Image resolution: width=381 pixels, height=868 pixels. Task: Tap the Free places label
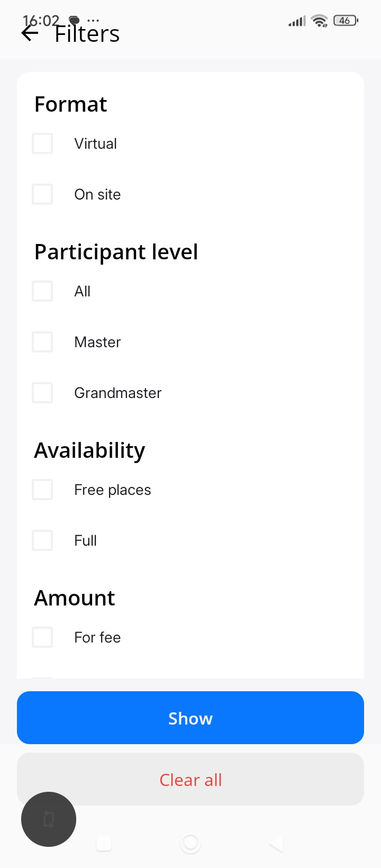(x=113, y=490)
